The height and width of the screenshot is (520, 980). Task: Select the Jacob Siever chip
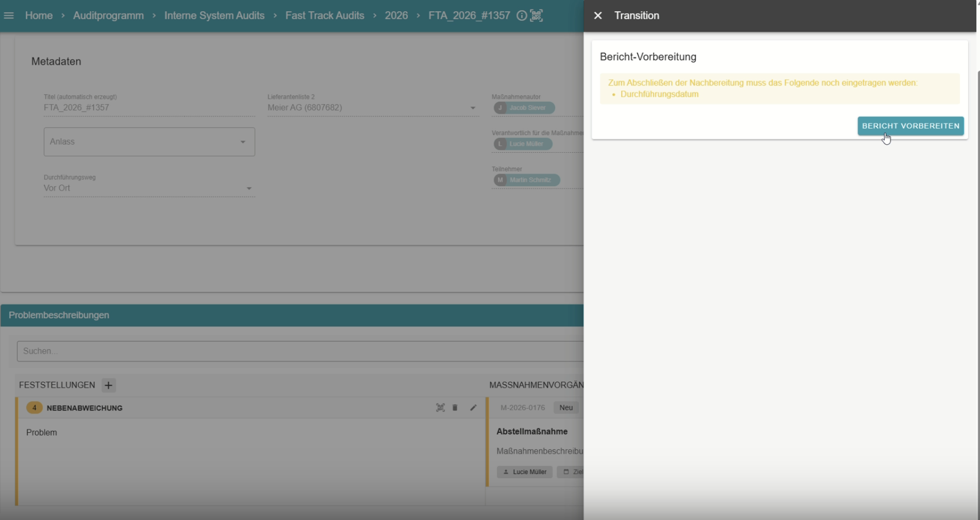524,108
